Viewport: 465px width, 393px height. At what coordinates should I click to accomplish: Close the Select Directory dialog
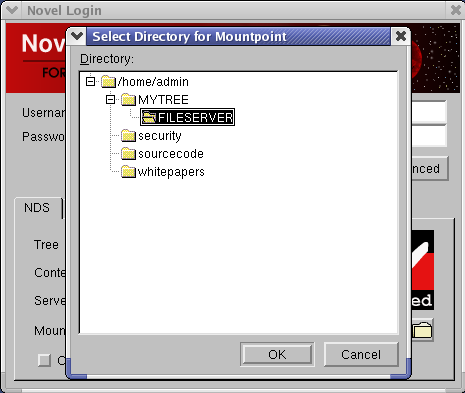coord(400,36)
